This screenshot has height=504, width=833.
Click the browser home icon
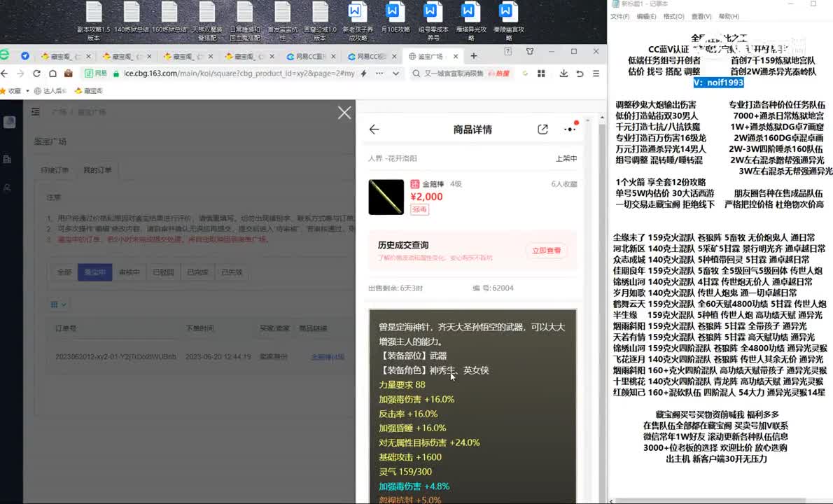52,73
